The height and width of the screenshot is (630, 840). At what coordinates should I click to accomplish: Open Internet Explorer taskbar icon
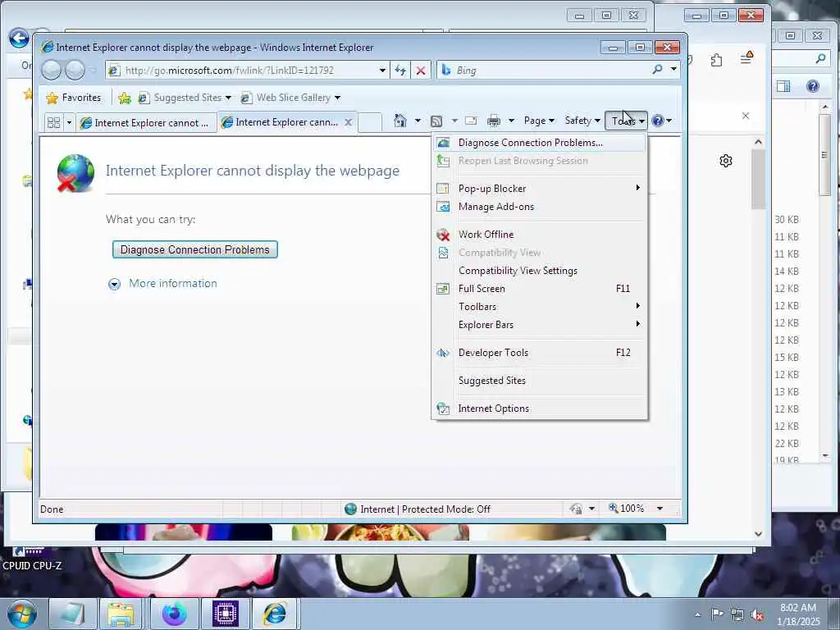coord(275,614)
